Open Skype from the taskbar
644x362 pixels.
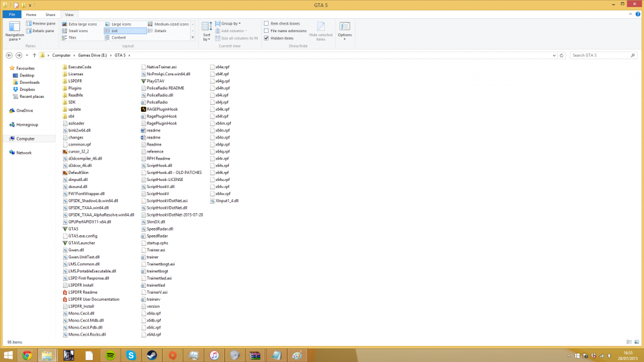(131, 355)
